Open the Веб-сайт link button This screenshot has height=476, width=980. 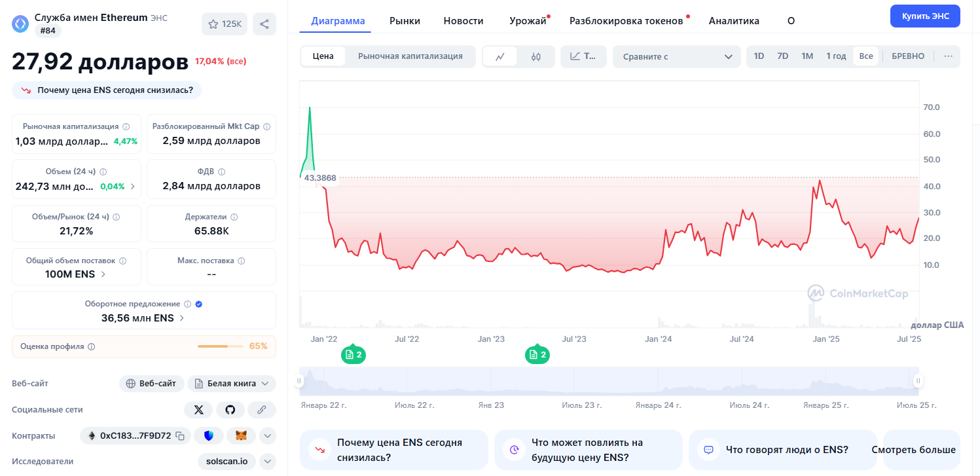click(151, 384)
